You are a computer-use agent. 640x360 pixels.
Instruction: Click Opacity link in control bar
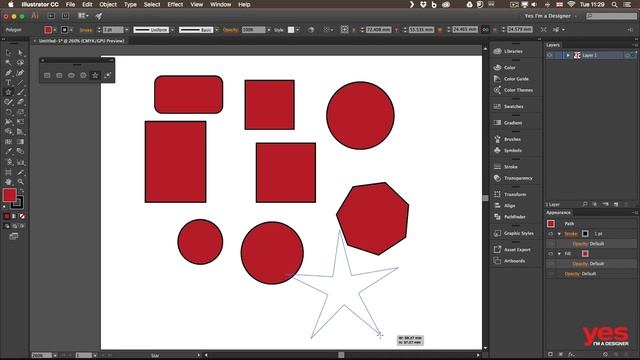tap(231, 30)
